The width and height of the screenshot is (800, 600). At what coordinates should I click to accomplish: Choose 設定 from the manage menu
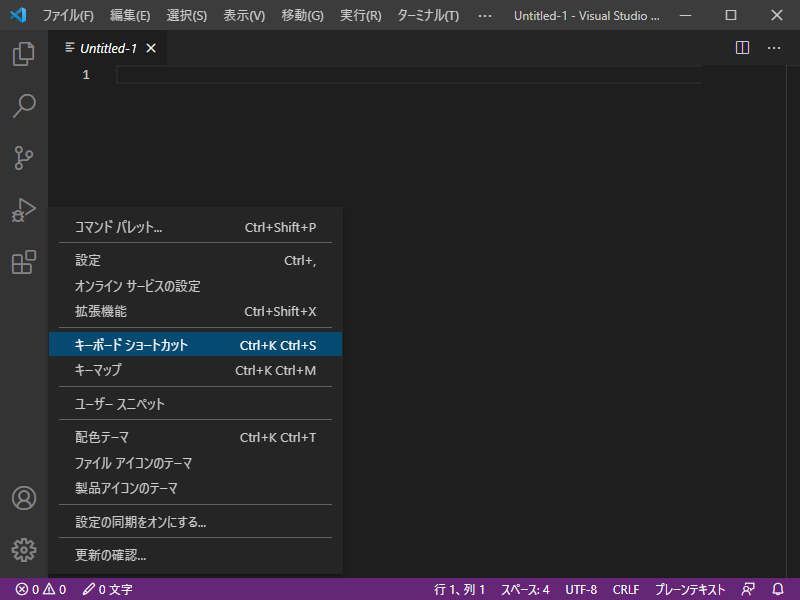[195, 260]
